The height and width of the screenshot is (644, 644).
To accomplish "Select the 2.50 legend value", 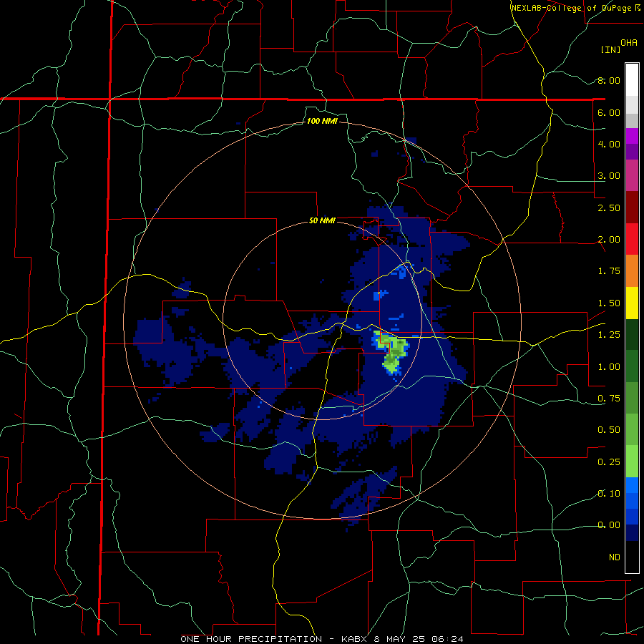I will click(609, 208).
